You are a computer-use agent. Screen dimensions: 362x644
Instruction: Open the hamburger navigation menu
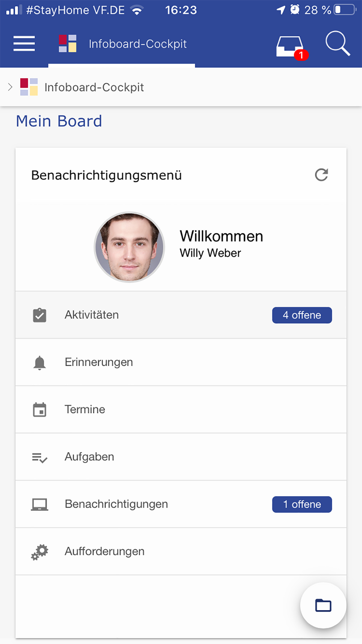click(x=24, y=43)
